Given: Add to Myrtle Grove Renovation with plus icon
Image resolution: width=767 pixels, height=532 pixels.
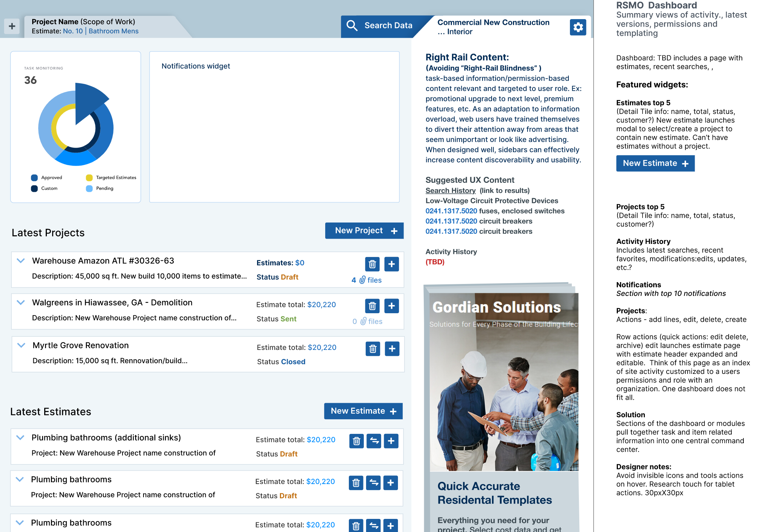Looking at the screenshot, I should click(x=392, y=349).
